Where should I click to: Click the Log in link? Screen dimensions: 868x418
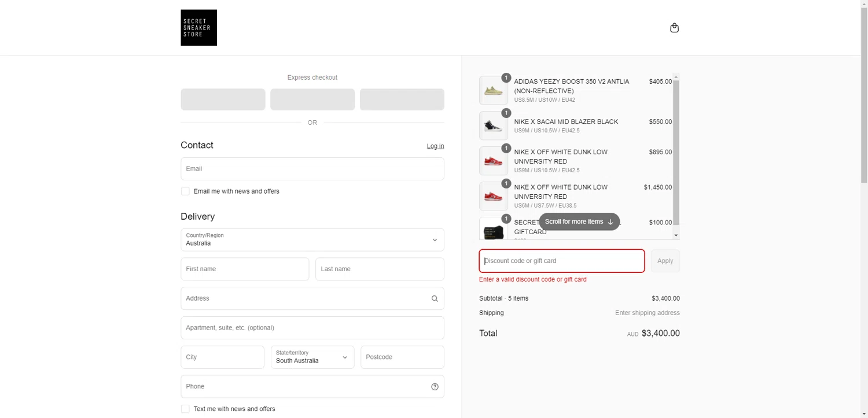pos(435,146)
